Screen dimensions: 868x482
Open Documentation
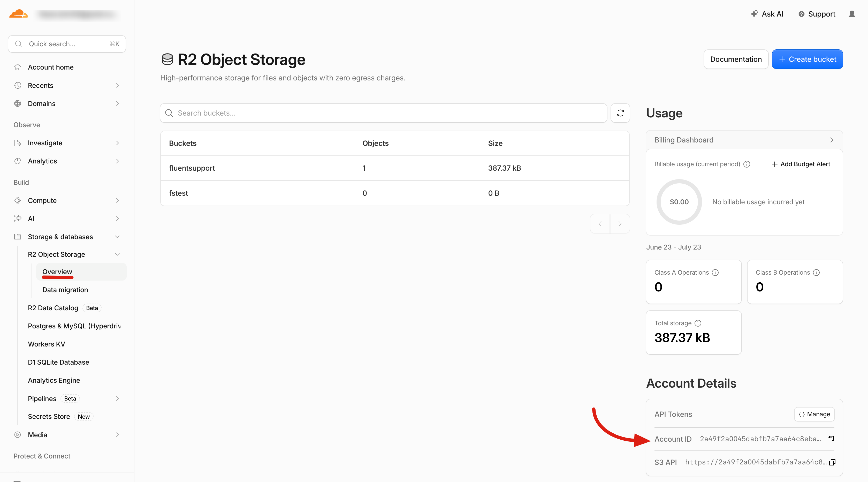coord(736,59)
